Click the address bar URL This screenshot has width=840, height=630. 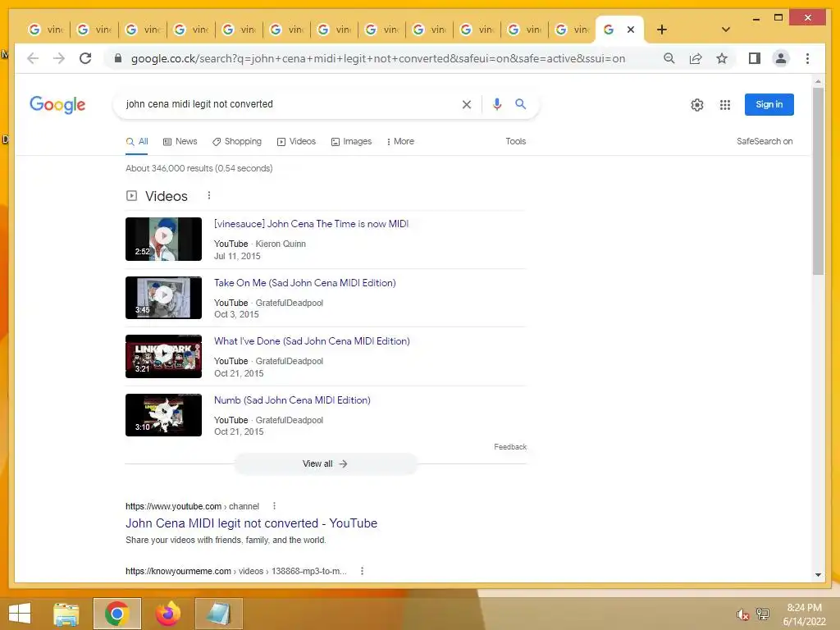click(x=378, y=58)
